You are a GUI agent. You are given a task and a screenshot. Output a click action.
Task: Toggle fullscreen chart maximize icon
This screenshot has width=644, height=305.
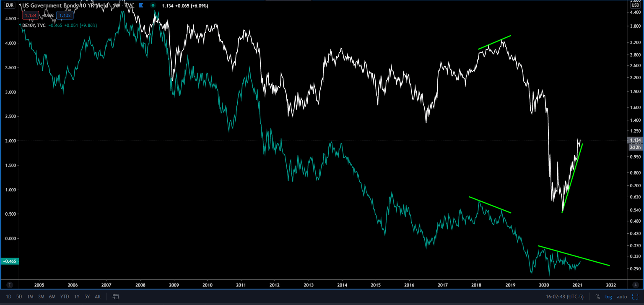coord(636,297)
